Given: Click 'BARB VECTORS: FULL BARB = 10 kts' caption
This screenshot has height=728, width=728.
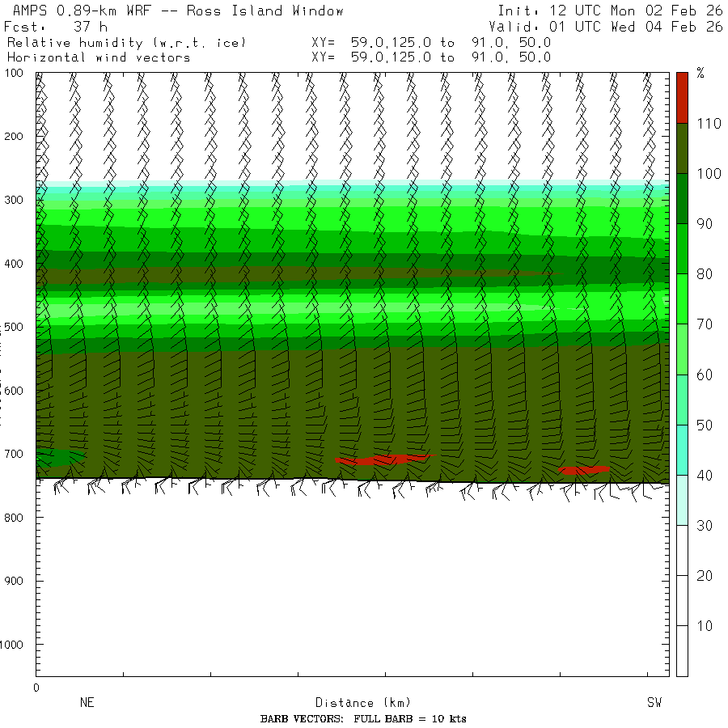Looking at the screenshot, I should pyautogui.click(x=363, y=719).
